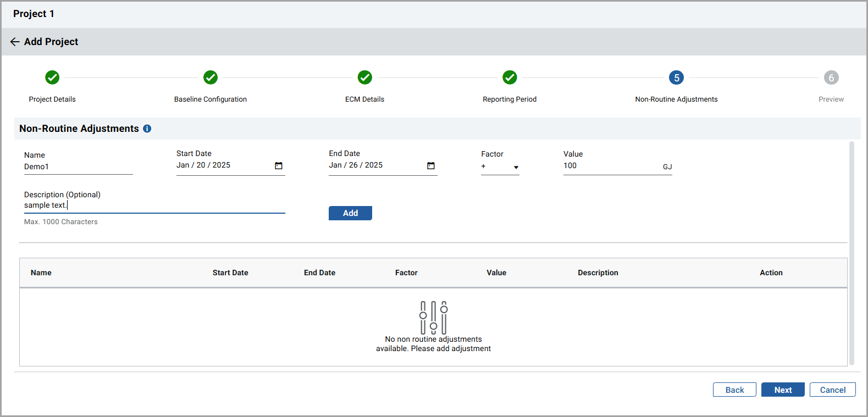Focus the Description (Optional) text field
The height and width of the screenshot is (417, 868).
154,205
